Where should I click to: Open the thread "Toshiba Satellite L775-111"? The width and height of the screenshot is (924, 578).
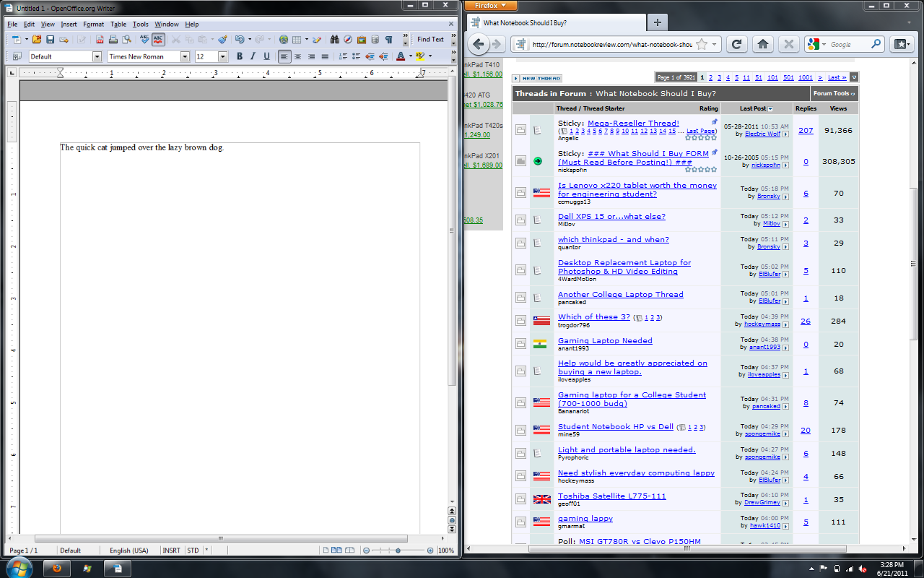pos(612,496)
